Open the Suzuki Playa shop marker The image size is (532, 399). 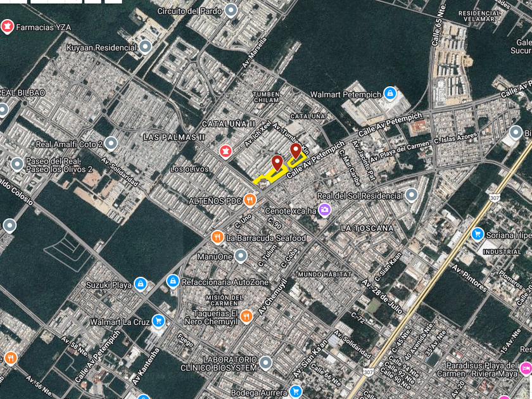coord(141,284)
